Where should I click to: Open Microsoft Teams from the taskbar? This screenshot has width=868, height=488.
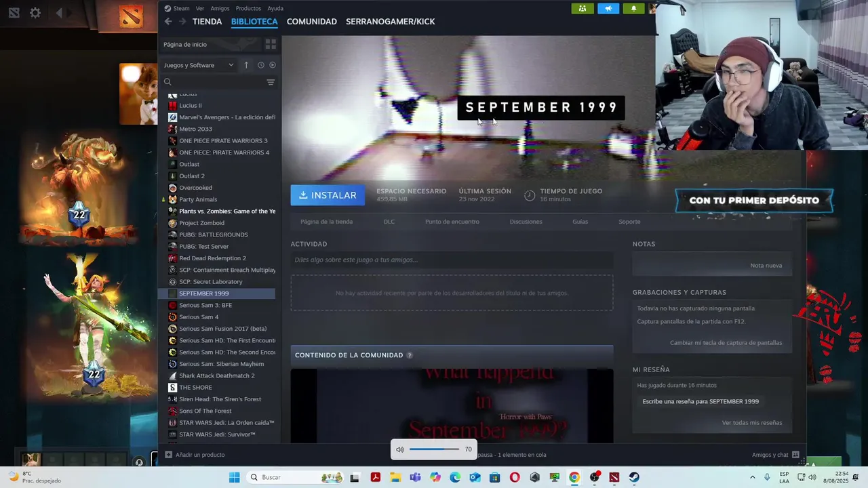click(x=415, y=477)
